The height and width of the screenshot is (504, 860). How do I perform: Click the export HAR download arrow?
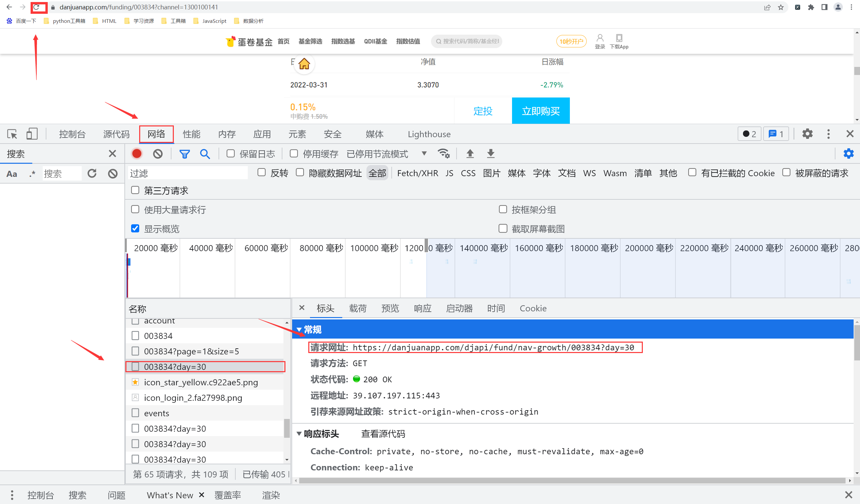pos(491,154)
